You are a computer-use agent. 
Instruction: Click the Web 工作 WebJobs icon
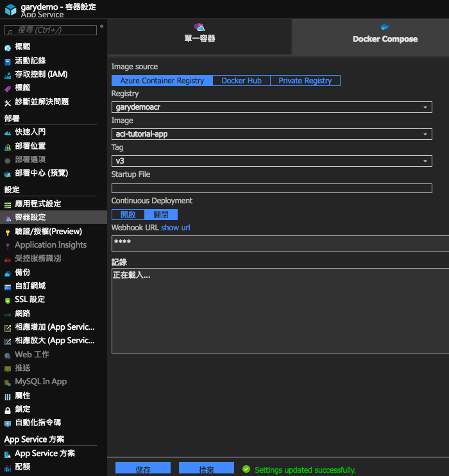[8, 355]
